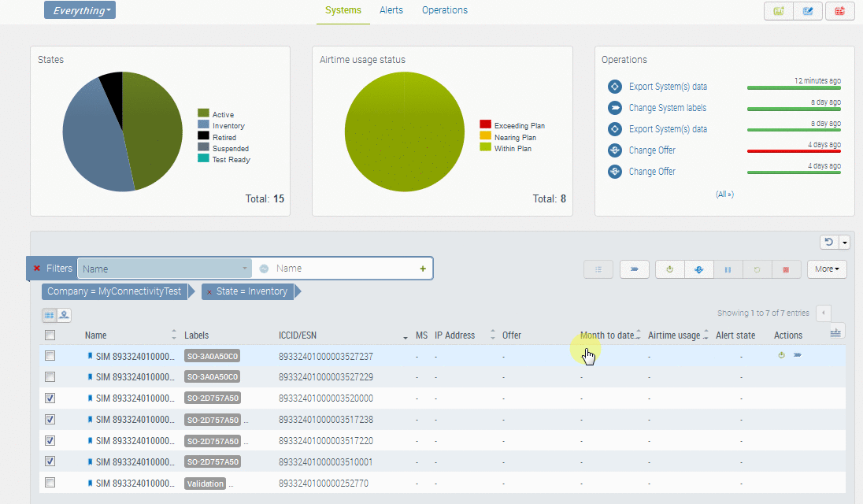Switch to the Alerts tab

click(391, 10)
